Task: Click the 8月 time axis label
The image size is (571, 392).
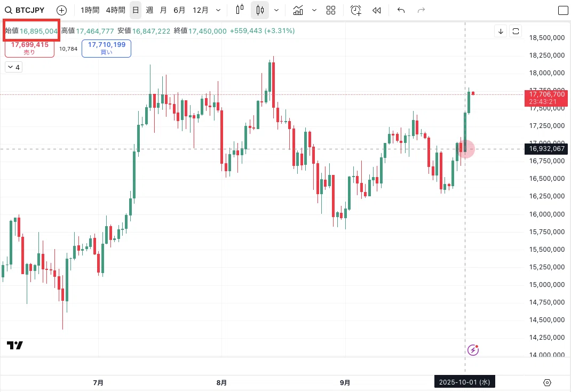Action: [x=221, y=382]
